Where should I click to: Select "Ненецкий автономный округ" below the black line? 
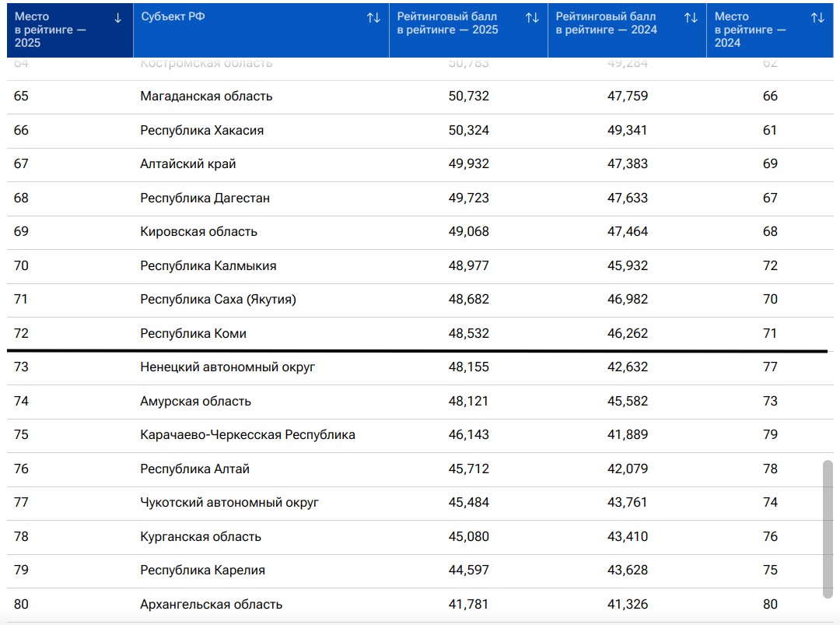point(227,367)
